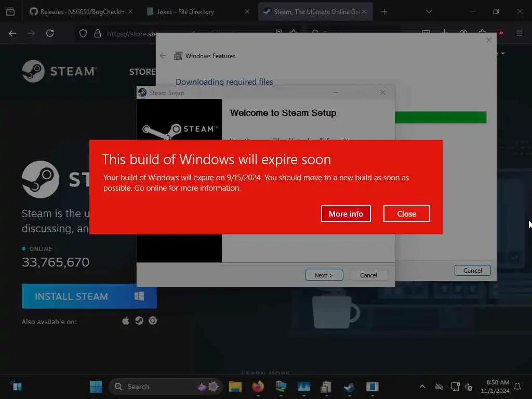
Task: Open File Explorer from the taskbar
Action: tap(235, 387)
